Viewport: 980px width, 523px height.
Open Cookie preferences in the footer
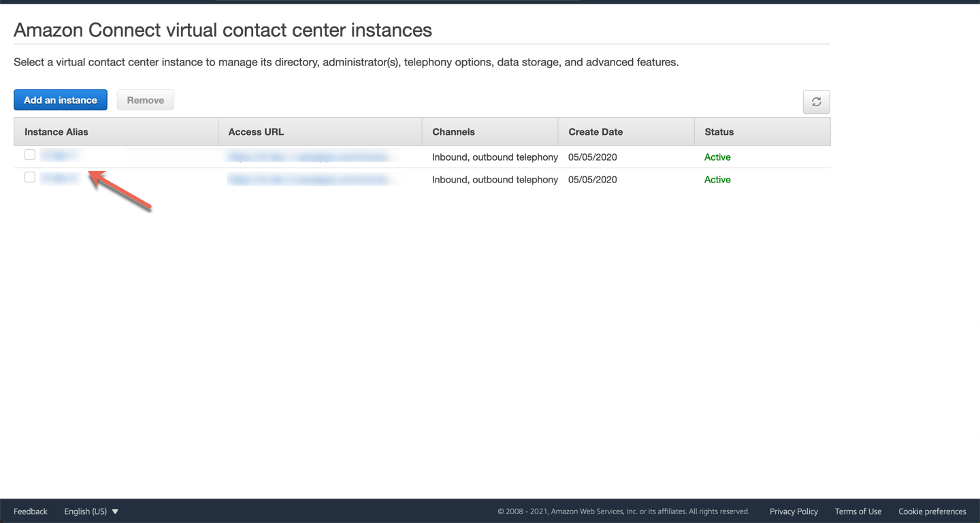(932, 511)
